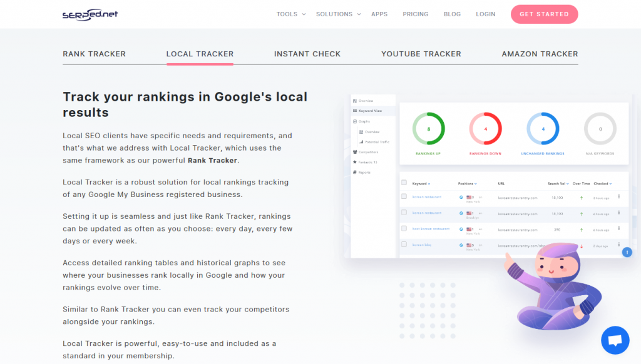Check the select-all checkbox in the keyword table
641x364 pixels.
point(404,183)
